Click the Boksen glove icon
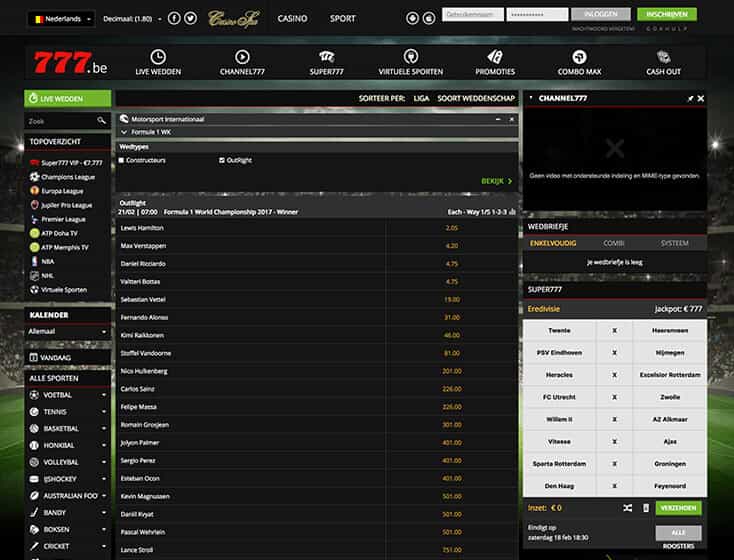734x560 pixels. [34, 529]
